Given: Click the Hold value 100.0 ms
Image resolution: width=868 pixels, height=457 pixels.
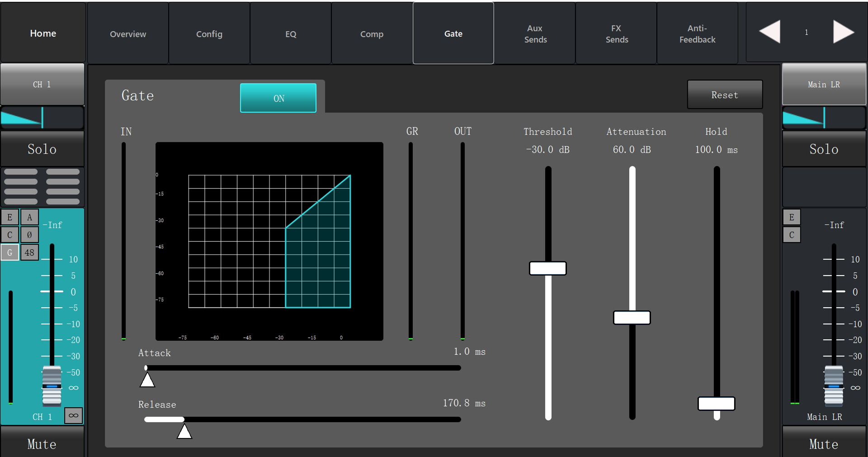Looking at the screenshot, I should coord(717,149).
